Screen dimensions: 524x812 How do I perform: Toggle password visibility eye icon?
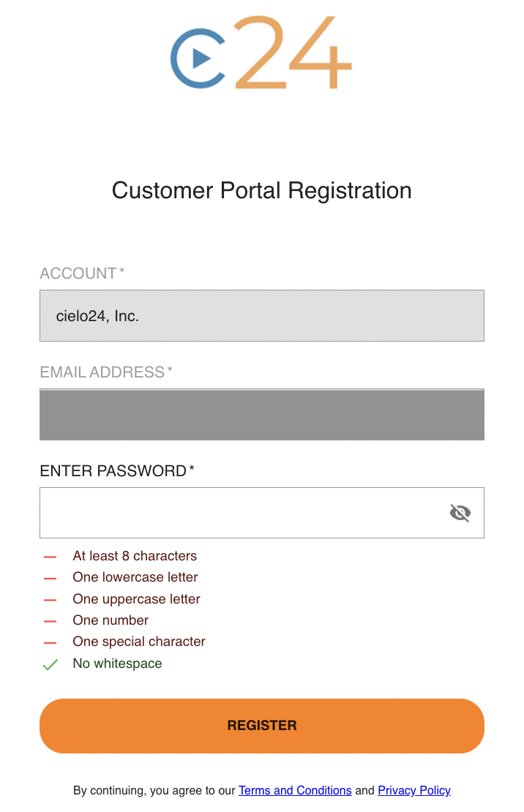(x=460, y=513)
